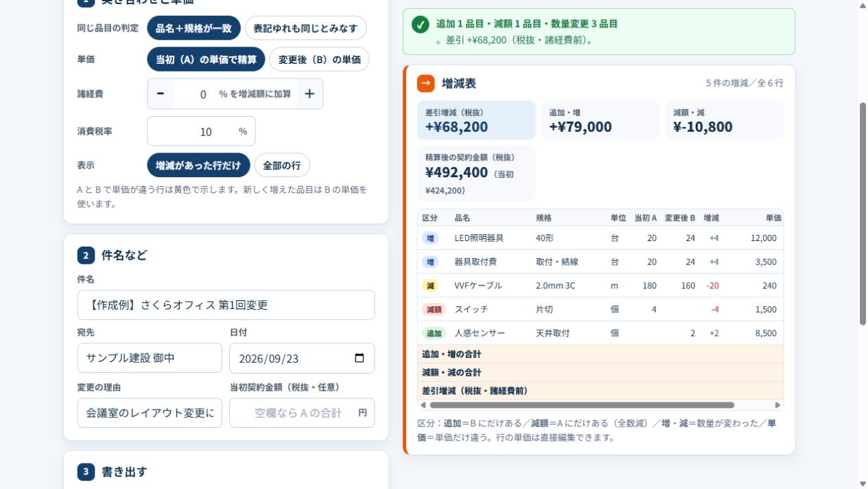Increase 諸経費 percentage with the plus button
The height and width of the screenshot is (489, 868).
tap(309, 94)
